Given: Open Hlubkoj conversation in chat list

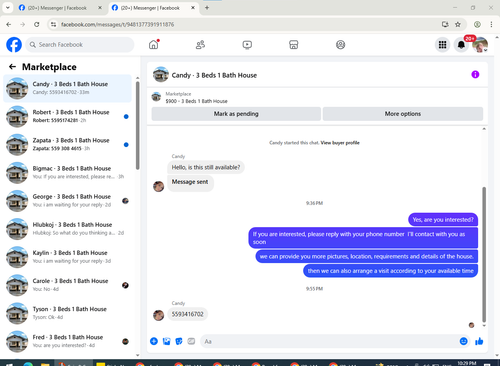Looking at the screenshot, I should (67, 229).
